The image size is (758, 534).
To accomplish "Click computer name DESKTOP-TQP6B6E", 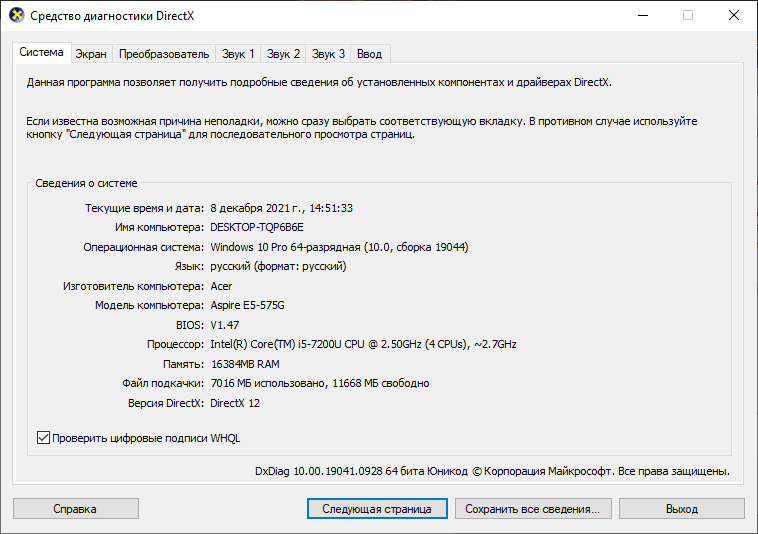I will point(257,227).
